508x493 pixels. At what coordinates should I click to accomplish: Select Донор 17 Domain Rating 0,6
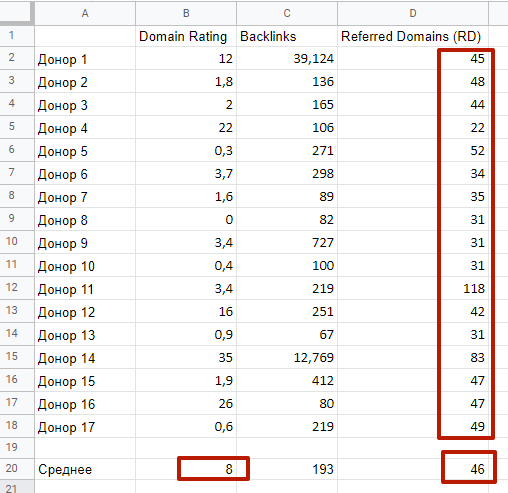[x=186, y=426]
